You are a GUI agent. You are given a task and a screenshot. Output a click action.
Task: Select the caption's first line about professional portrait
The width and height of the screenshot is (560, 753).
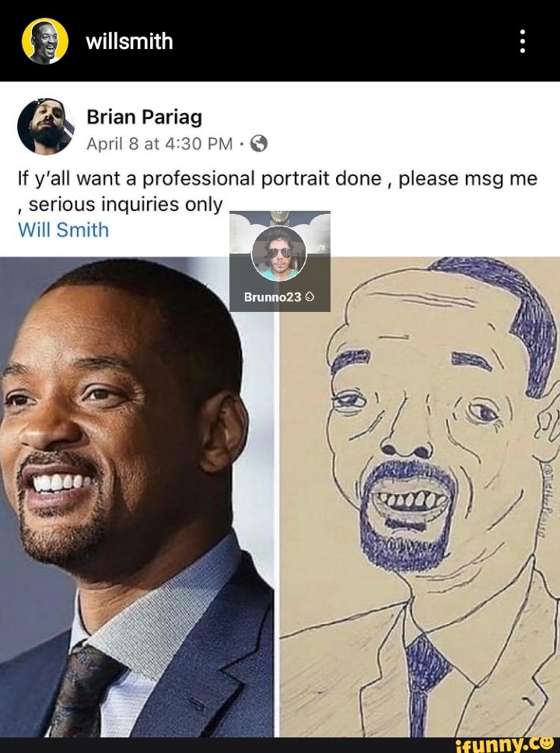(x=277, y=179)
